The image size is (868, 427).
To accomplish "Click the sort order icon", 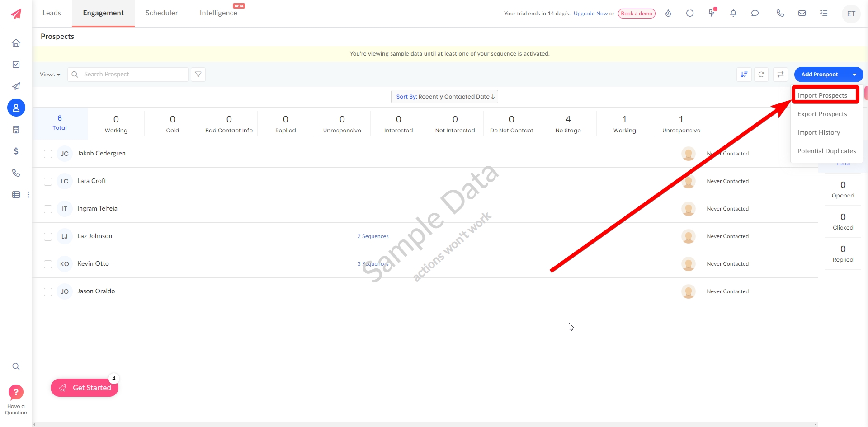I will click(744, 75).
